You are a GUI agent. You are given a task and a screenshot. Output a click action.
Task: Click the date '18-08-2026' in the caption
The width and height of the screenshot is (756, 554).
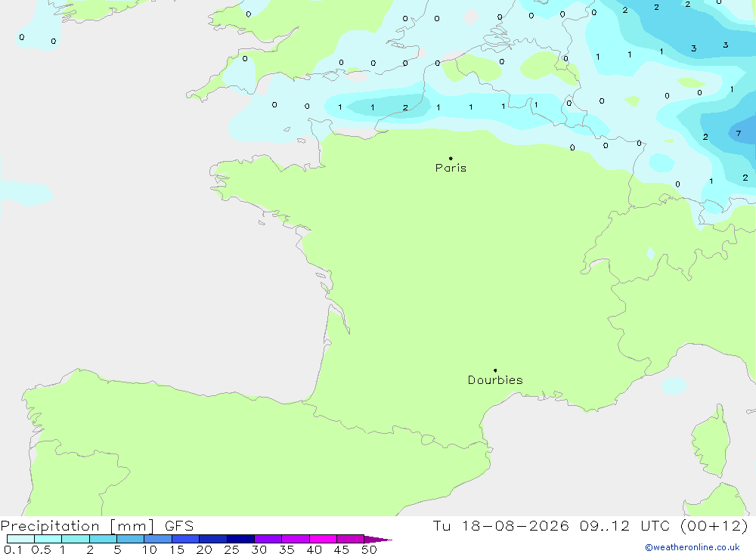[x=516, y=525]
